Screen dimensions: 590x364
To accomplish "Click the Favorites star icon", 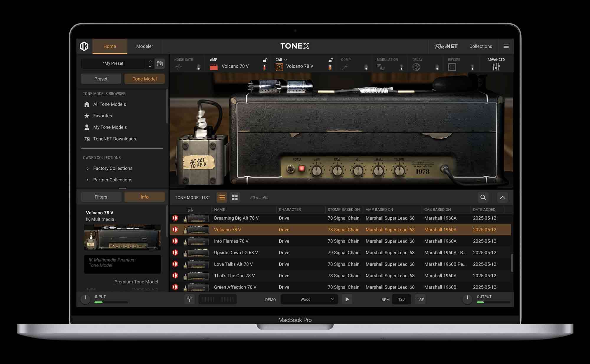I will point(87,116).
